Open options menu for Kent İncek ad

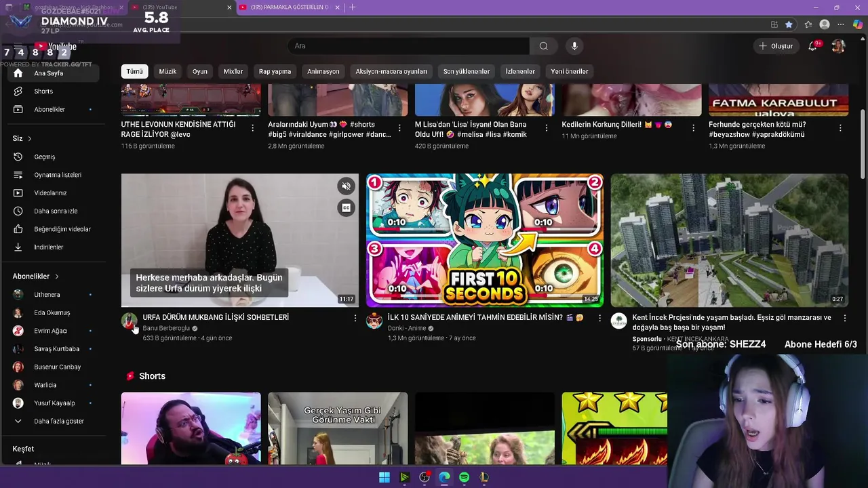(844, 318)
